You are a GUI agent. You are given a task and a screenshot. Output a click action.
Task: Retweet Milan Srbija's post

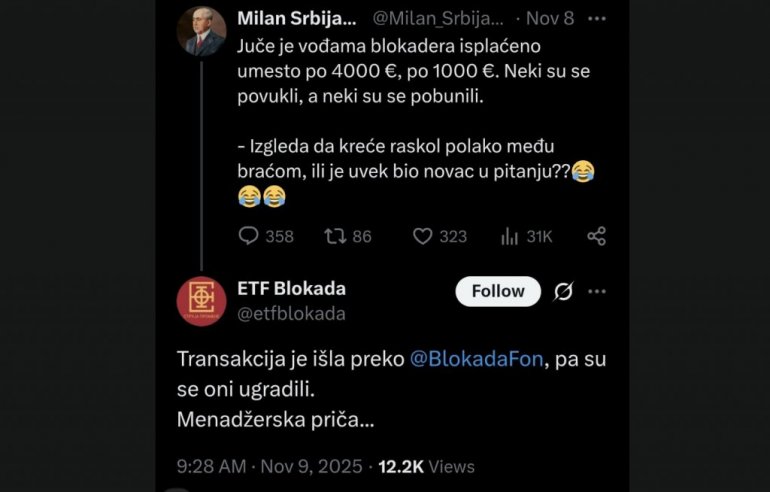pyautogui.click(x=336, y=236)
